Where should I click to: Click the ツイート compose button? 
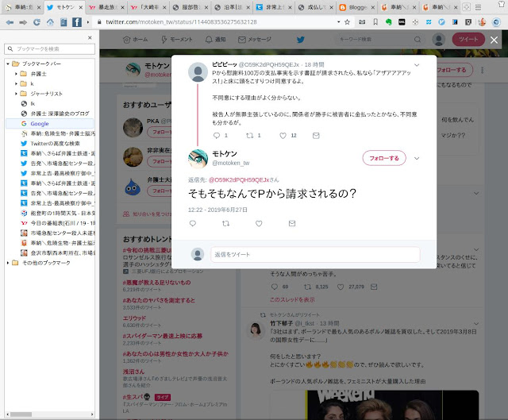tap(468, 40)
